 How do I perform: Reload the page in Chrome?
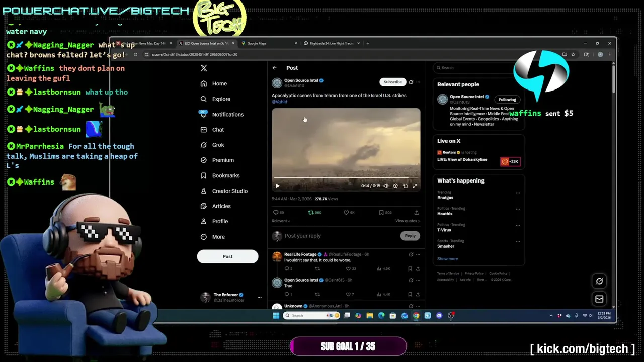click(135, 54)
